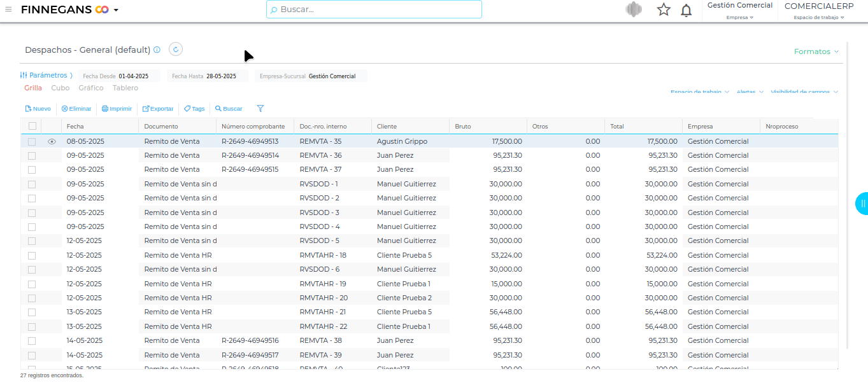
Task: Open the Visibilidad de campos dropdown
Action: (x=804, y=92)
